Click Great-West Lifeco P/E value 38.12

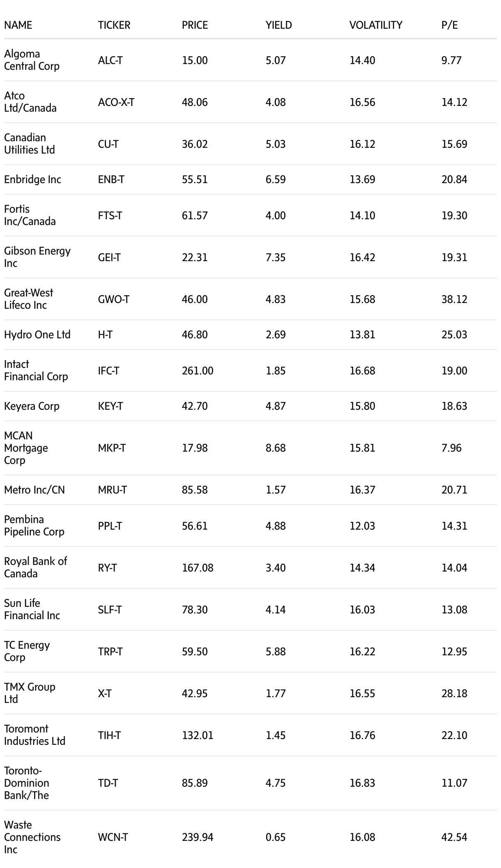[x=454, y=299]
